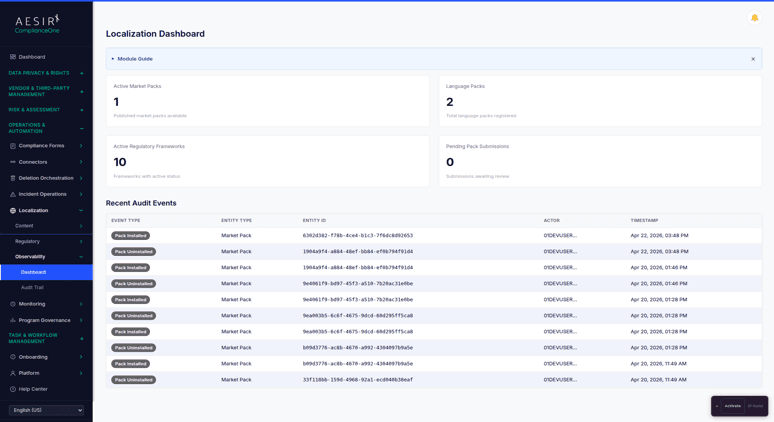Click the Activate button in bottom widget
Viewport: 774px width, 422px height.
pyautogui.click(x=733, y=406)
